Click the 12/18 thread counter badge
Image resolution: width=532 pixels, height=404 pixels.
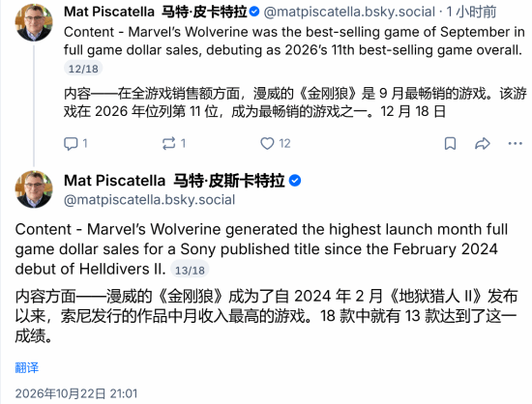click(x=83, y=69)
